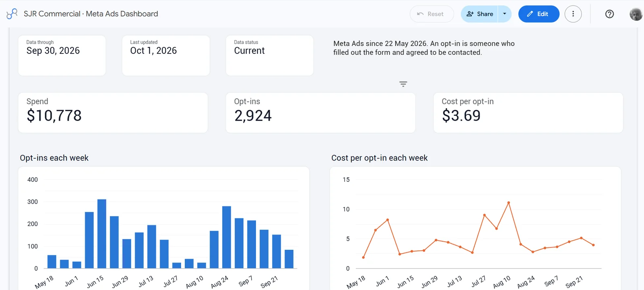Screen dimensions: 644x290
Task: Click the tallest opt-ins bar near Jun 15
Action: tap(102, 234)
